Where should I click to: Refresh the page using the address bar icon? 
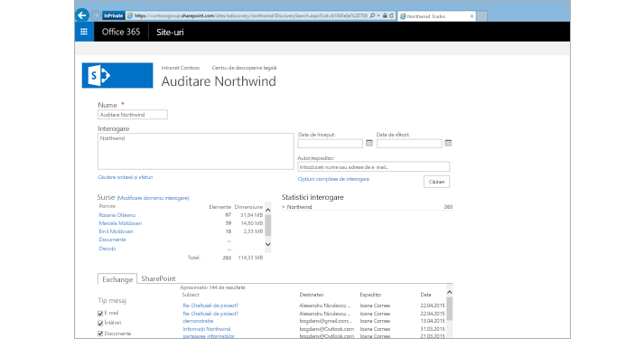point(391,15)
